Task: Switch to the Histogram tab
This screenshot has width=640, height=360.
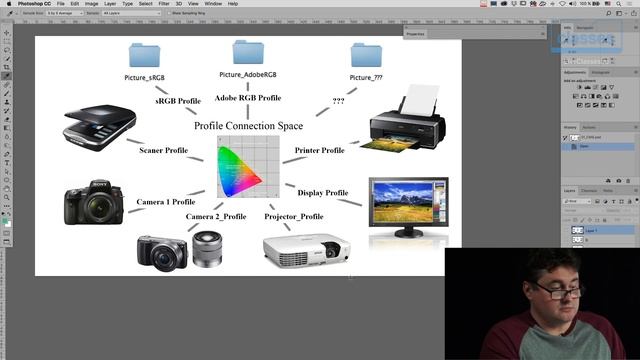Action: (x=600, y=72)
